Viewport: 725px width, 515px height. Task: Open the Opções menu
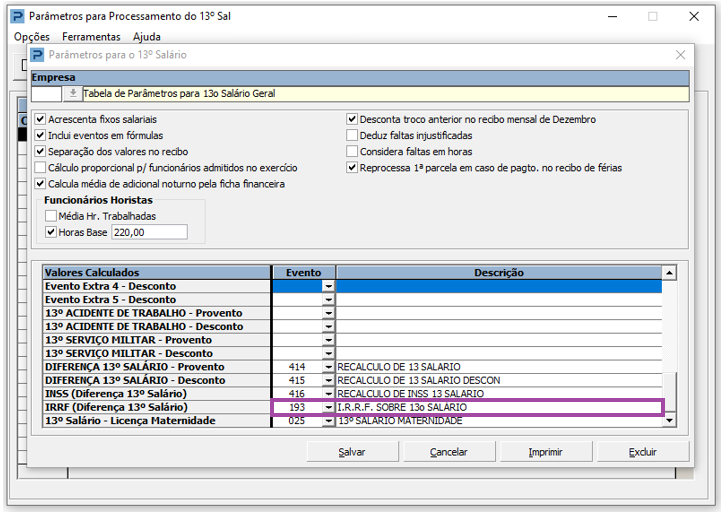[32, 37]
